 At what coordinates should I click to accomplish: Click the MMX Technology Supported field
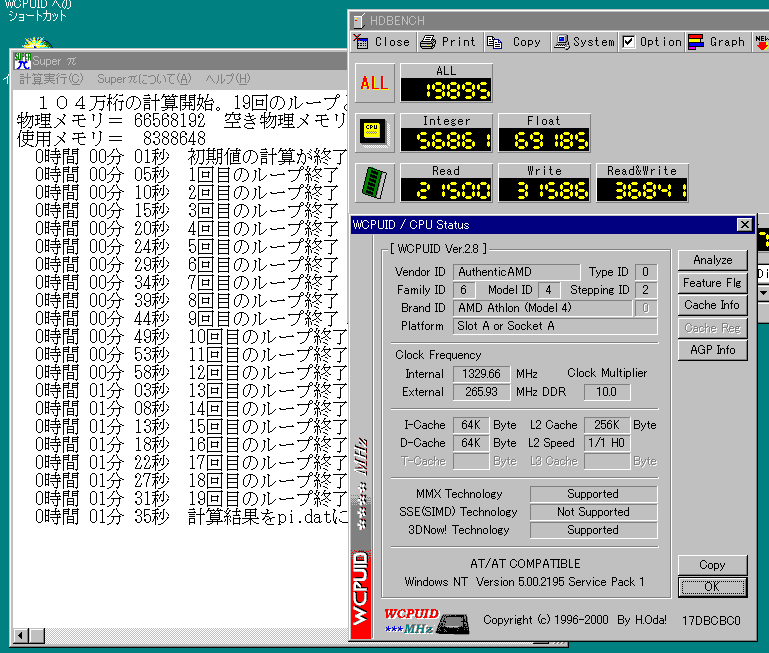click(x=593, y=494)
